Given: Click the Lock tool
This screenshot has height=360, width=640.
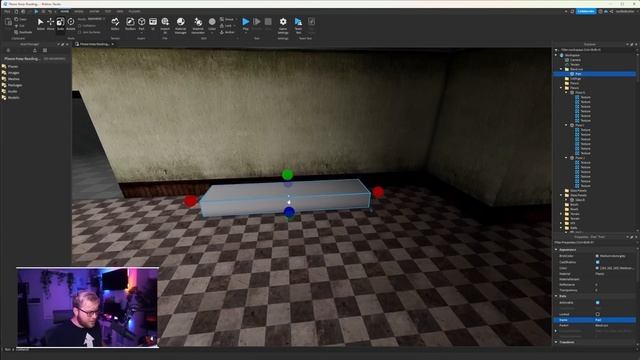Looking at the screenshot, I should 226,26.
